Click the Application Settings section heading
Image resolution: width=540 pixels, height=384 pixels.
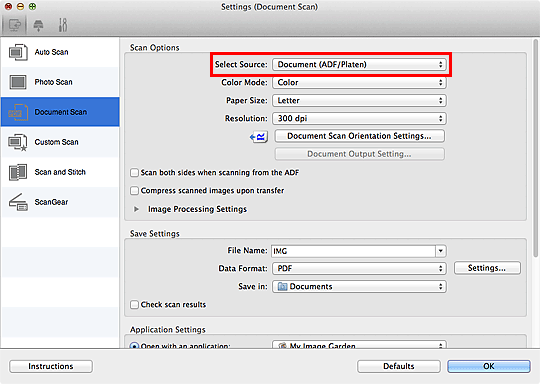[x=168, y=330]
